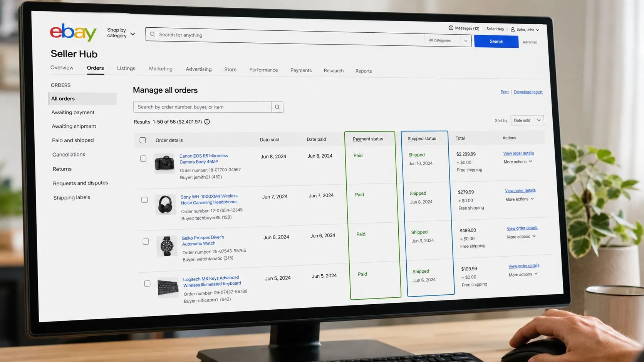Expand Shop by category dropdown
This screenshot has width=644, height=362.
pos(121,33)
